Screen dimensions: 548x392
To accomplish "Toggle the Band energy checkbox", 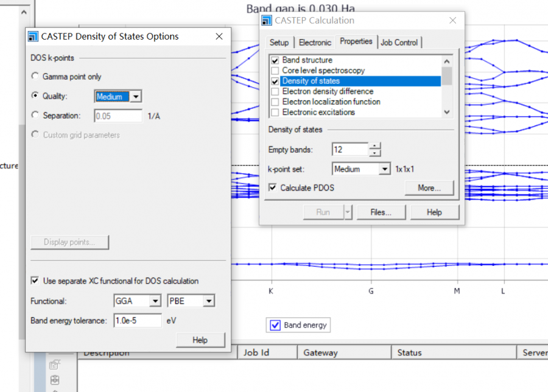I will pyautogui.click(x=275, y=325).
